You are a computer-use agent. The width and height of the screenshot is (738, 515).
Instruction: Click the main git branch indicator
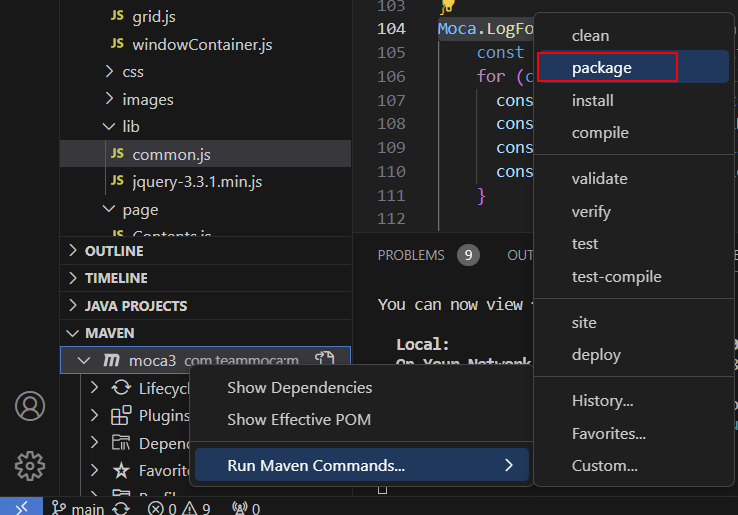coord(78,508)
